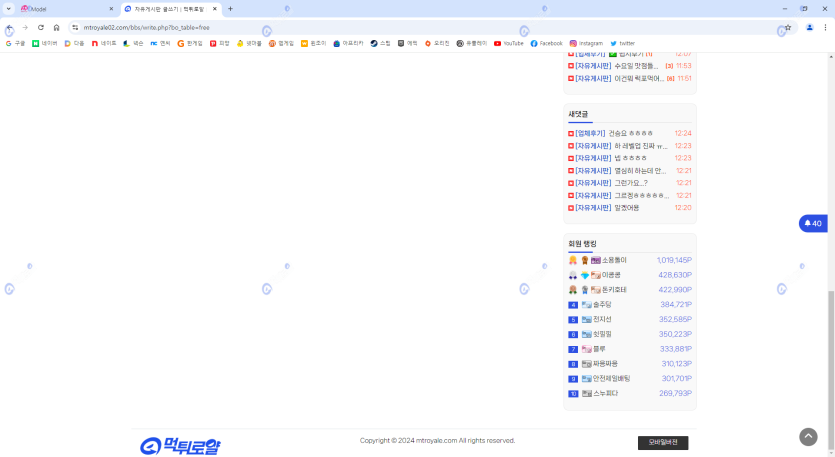Image resolution: width=835 pixels, height=457 pixels.
Task: Click the 모바일버전 button
Action: coord(662,442)
